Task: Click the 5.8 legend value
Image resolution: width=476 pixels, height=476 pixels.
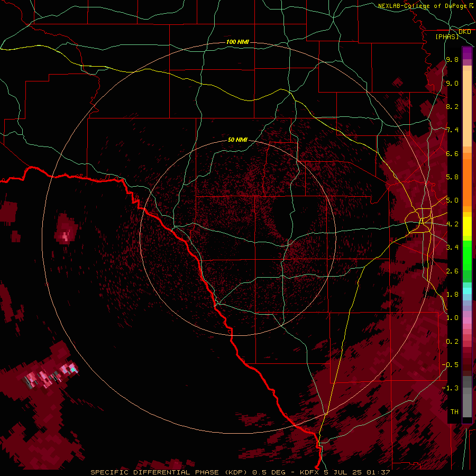Action: (x=452, y=177)
